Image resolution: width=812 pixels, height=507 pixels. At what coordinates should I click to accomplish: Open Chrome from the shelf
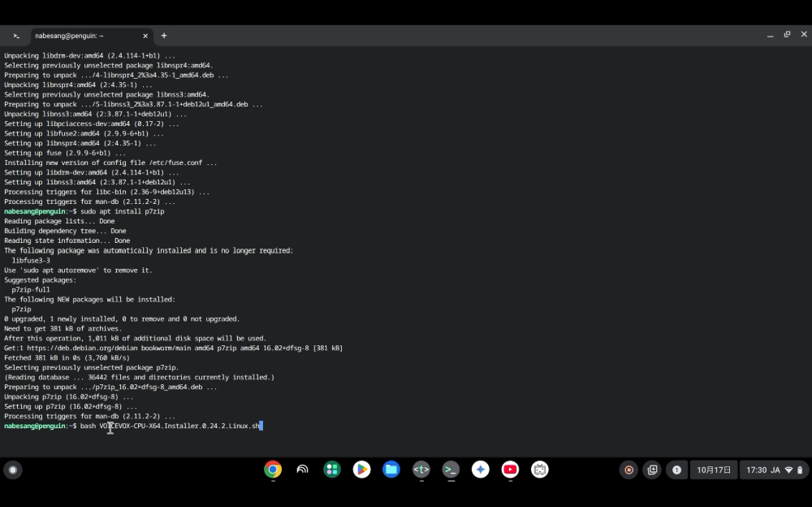[272, 470]
